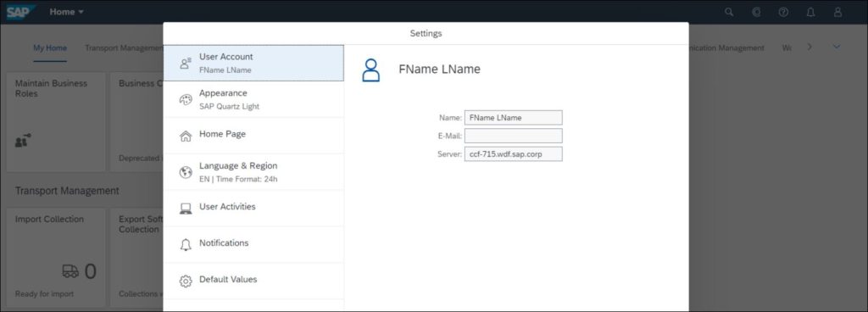Open the Home dropdown menu
This screenshot has height=312, width=868.
[66, 12]
